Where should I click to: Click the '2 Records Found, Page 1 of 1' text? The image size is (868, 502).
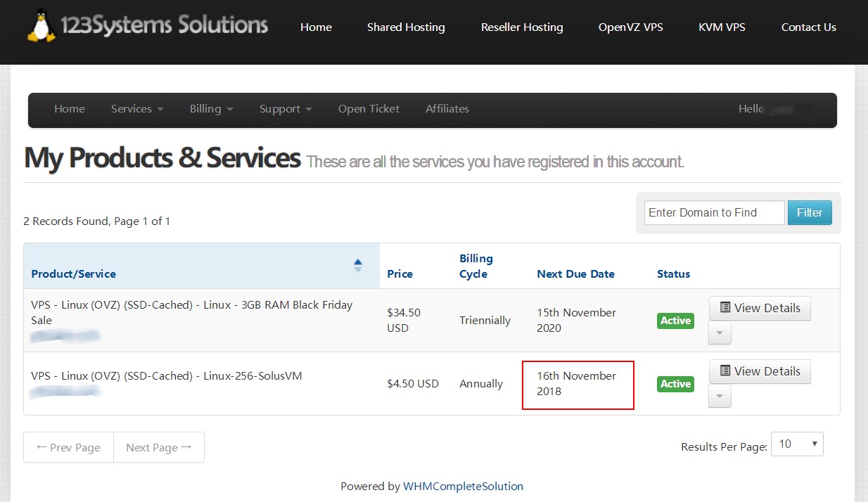96,221
